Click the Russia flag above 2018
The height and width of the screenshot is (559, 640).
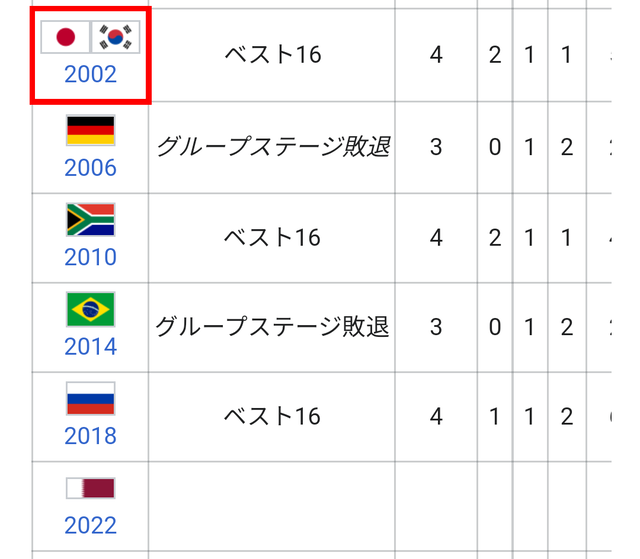tap(91, 398)
